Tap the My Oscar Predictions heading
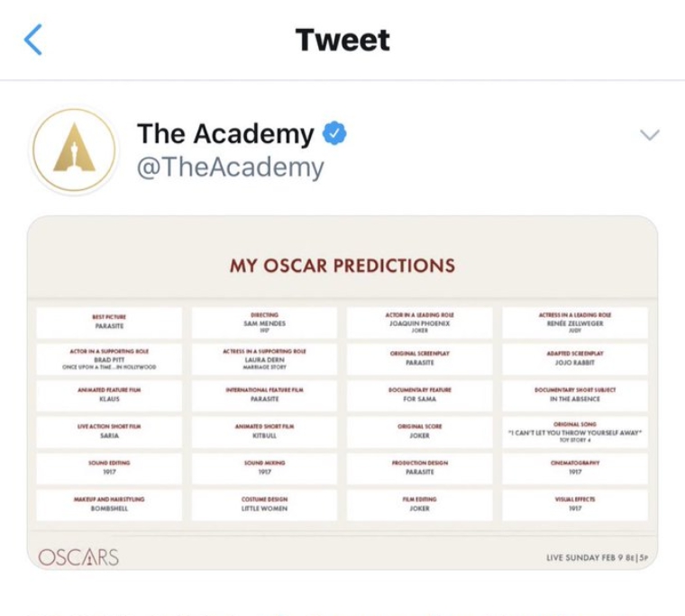 pos(342,266)
